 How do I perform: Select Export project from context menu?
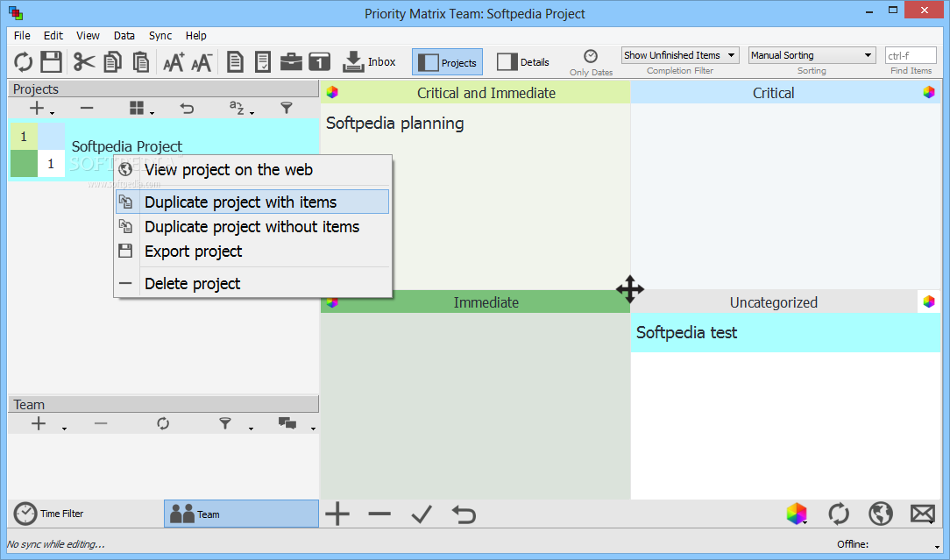(x=252, y=252)
